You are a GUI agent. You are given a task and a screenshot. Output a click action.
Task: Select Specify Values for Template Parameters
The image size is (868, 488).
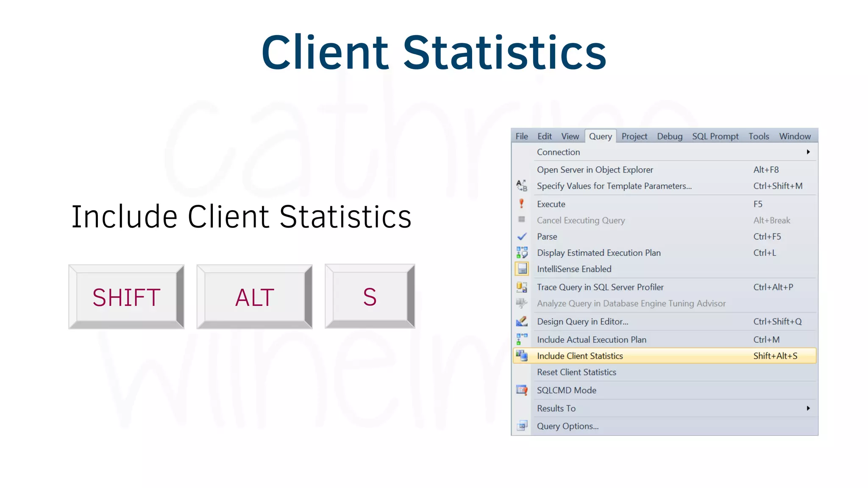click(665, 186)
